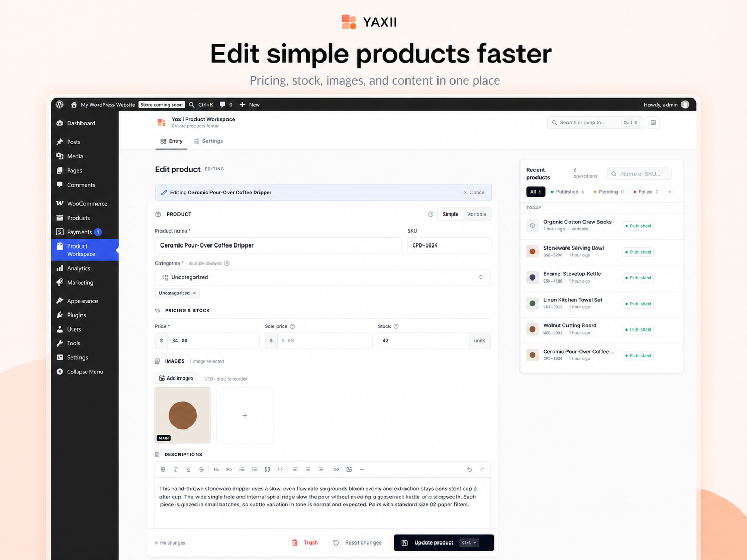Insert an H2 heading
Viewport: 747px width, 560px height.
click(x=216, y=469)
